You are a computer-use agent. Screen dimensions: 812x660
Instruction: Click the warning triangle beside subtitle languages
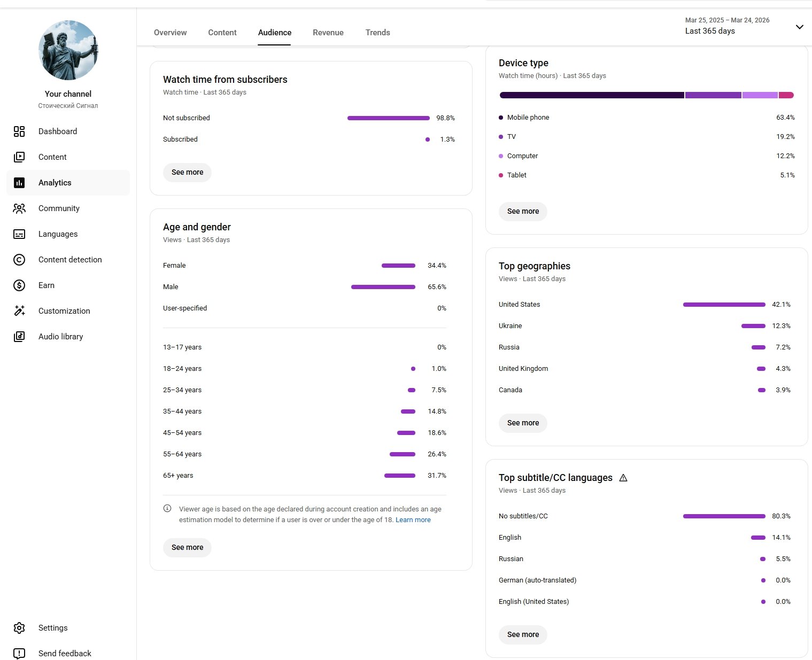(623, 478)
